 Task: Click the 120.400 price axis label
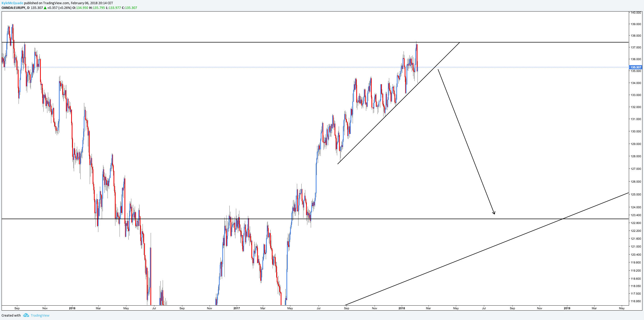[x=636, y=255]
